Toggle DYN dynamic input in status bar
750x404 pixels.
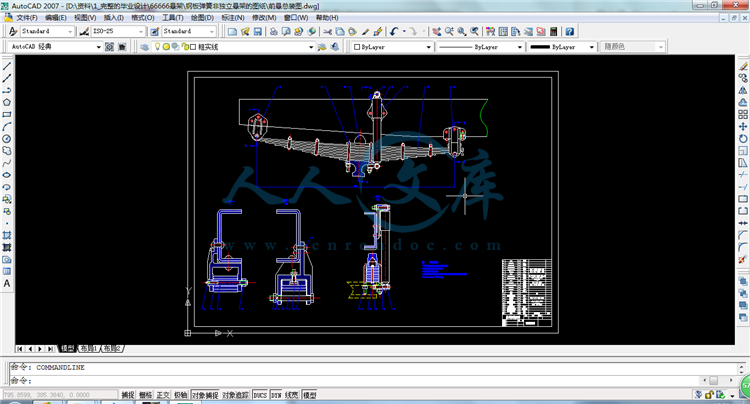pos(276,395)
